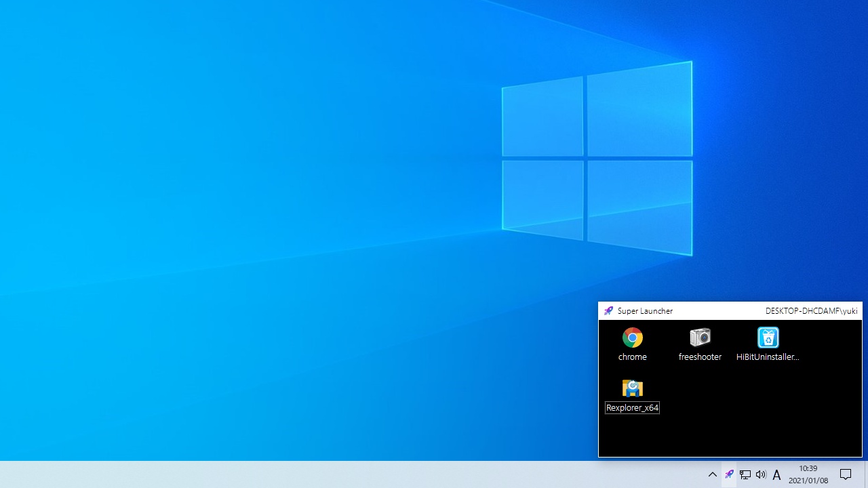Open the speaker volume tray icon
The width and height of the screenshot is (868, 488).
pos(761,474)
